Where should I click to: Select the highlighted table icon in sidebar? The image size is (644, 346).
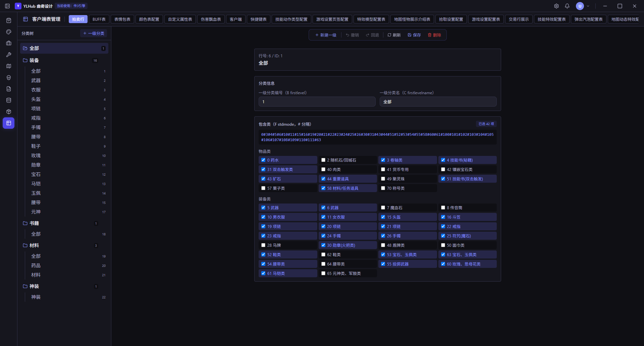9,123
